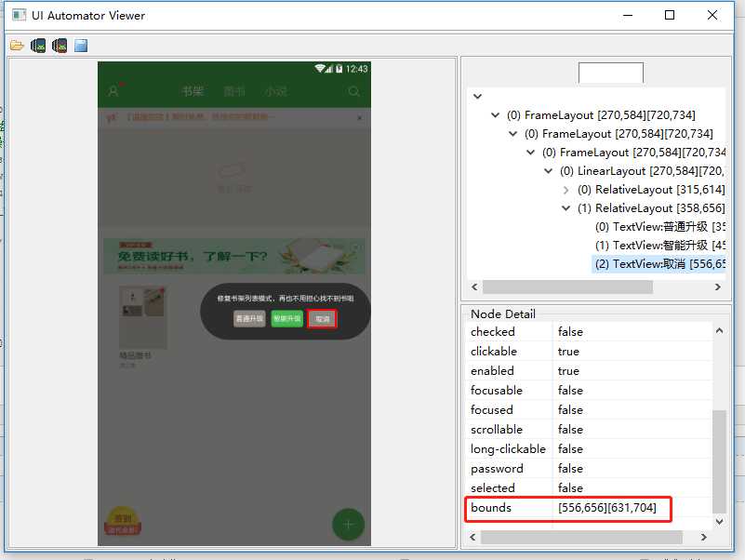Click the green plus floating button in screenshot
Viewport: 745px width, 560px height.
(348, 525)
